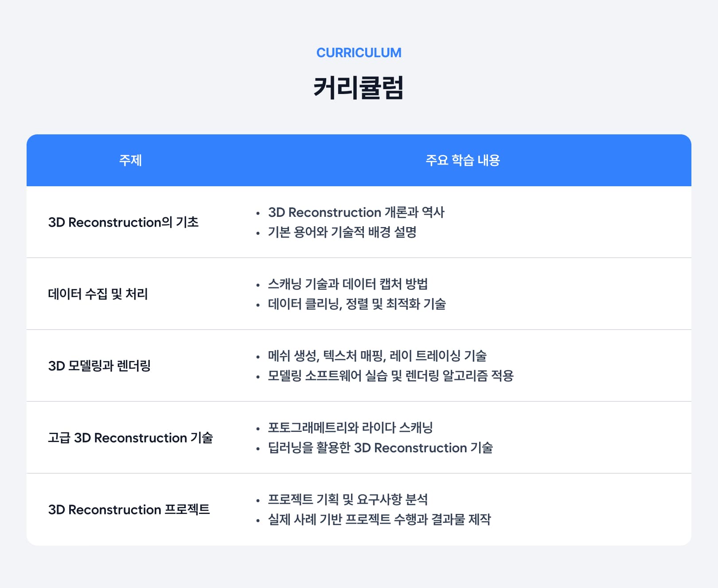The height and width of the screenshot is (588, 718).
Task: Click the 커리큘럼 heading
Action: (359, 88)
